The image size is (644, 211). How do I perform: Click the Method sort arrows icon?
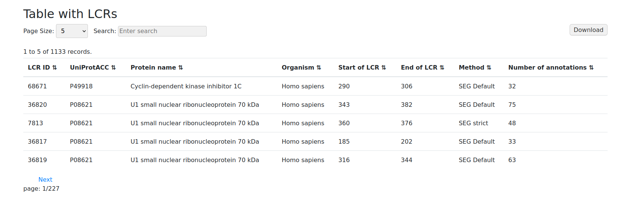(x=489, y=68)
